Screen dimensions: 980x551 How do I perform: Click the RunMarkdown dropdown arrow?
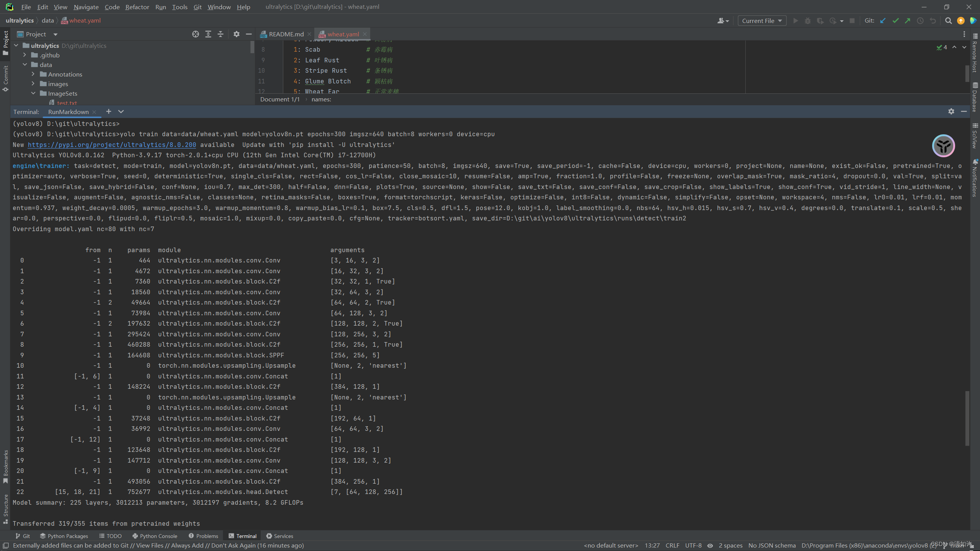click(x=121, y=112)
